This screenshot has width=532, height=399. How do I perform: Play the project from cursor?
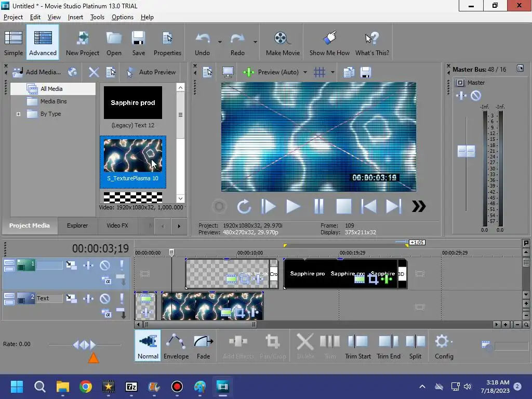click(293, 206)
